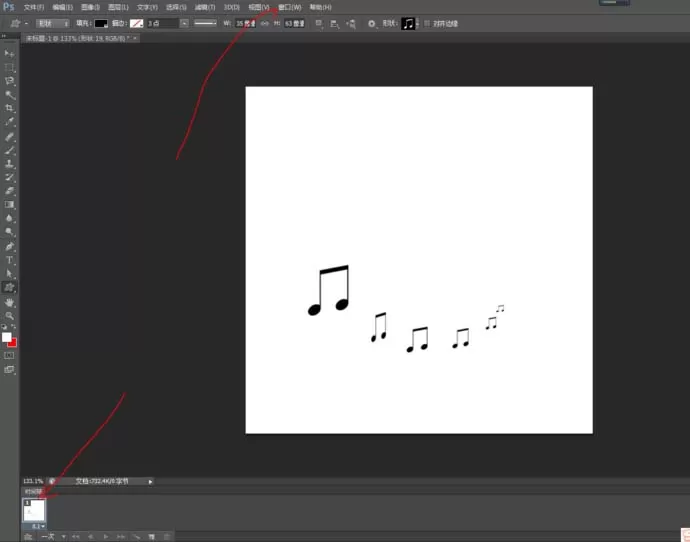
Task: Open shape geometry options gear
Action: pyautogui.click(x=372, y=24)
